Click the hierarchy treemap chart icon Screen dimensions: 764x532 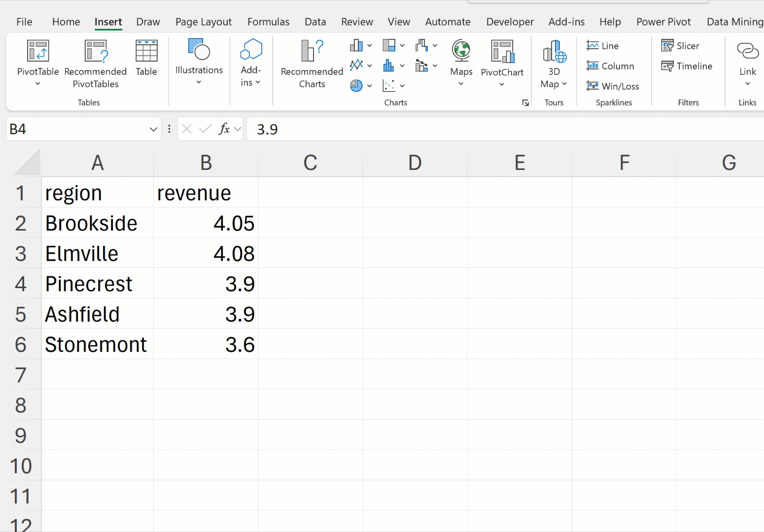tap(389, 46)
